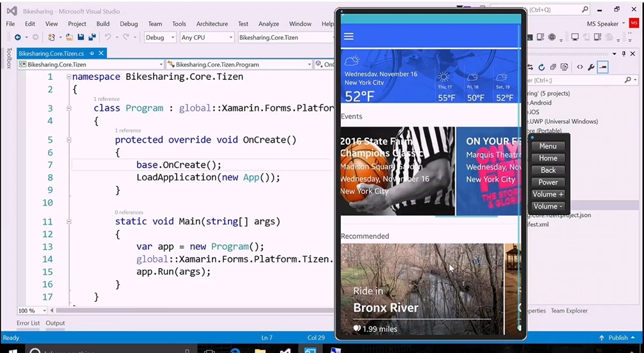Tap the 2016 State Farm Champions Classic event
This screenshot has height=353, width=644.
(x=397, y=171)
